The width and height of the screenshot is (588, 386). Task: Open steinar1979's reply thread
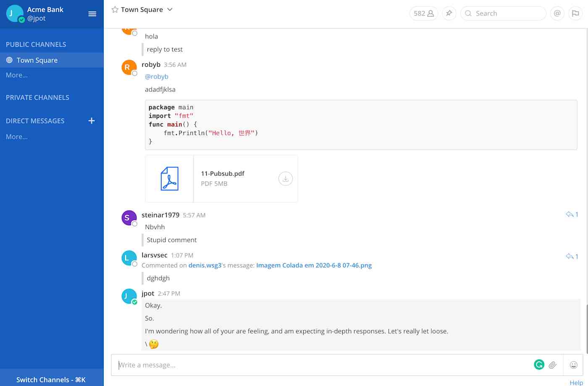(x=571, y=214)
